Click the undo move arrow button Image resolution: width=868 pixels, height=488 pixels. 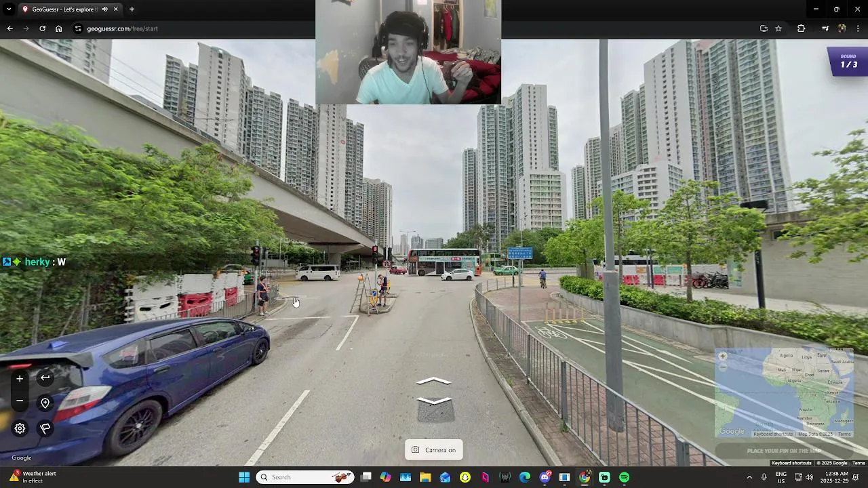tap(45, 378)
